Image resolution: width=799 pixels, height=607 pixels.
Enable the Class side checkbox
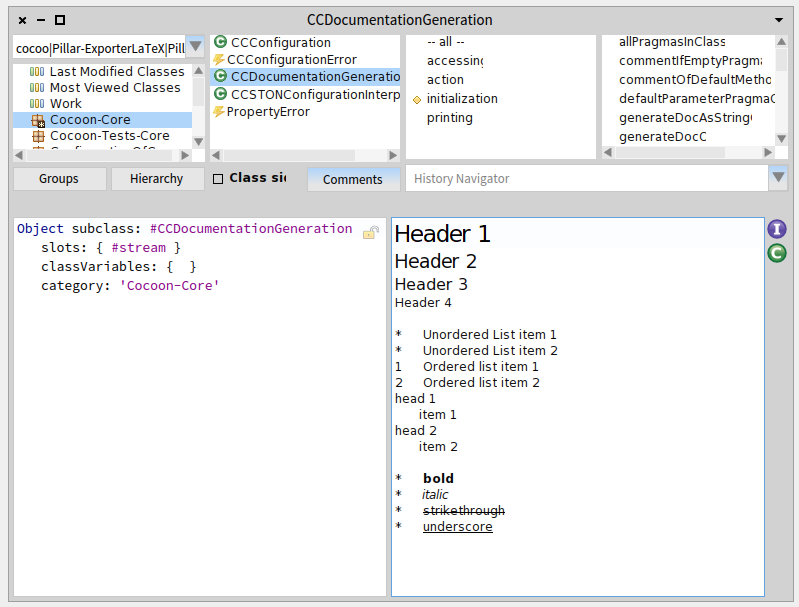218,179
